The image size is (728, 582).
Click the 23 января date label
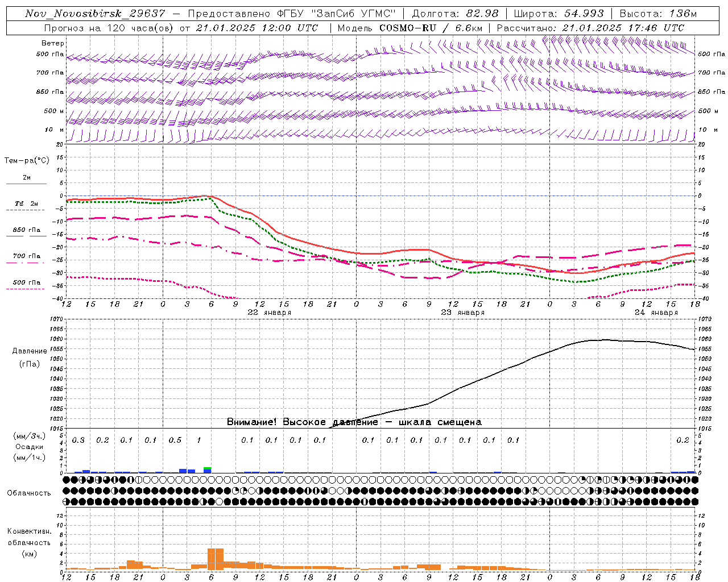pos(462,313)
